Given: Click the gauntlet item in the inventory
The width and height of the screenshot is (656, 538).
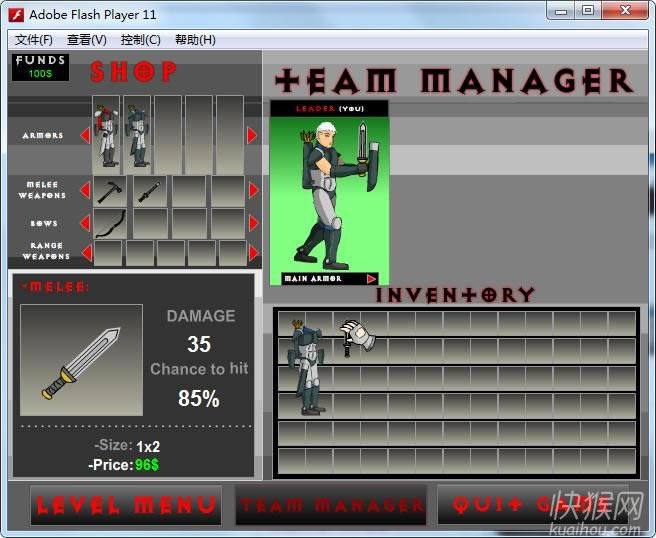Looking at the screenshot, I should click(356, 337).
